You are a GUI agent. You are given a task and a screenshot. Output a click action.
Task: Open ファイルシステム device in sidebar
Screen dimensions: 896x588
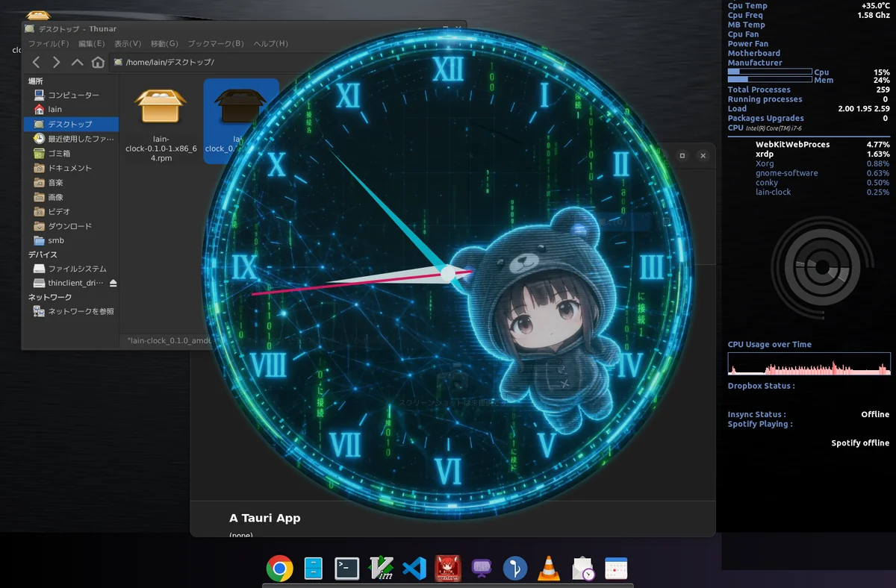click(x=71, y=269)
